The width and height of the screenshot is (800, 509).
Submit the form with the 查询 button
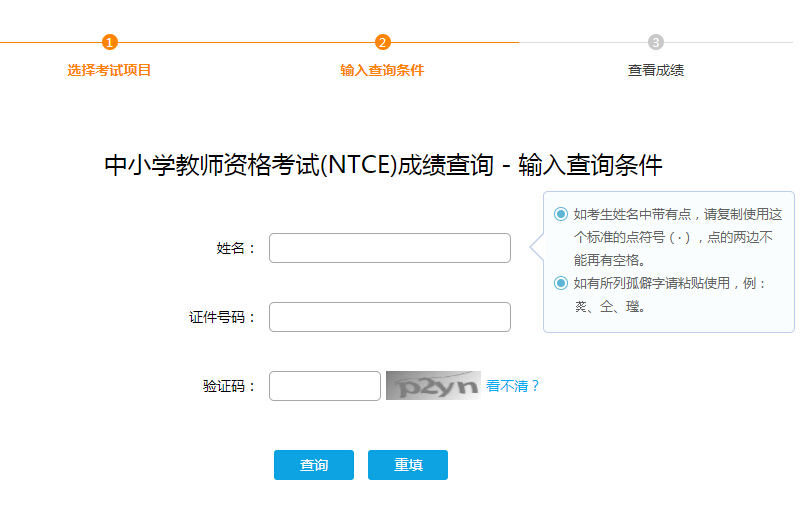(314, 465)
